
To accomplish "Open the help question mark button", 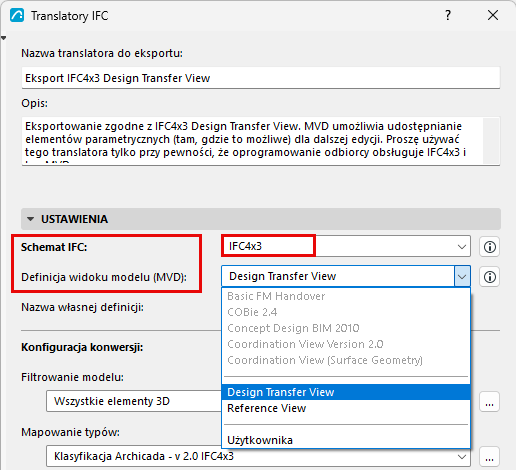I will point(448,15).
